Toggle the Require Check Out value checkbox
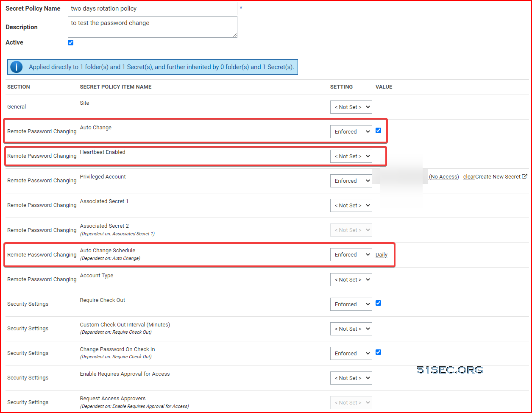The width and height of the screenshot is (532, 413). [379, 303]
